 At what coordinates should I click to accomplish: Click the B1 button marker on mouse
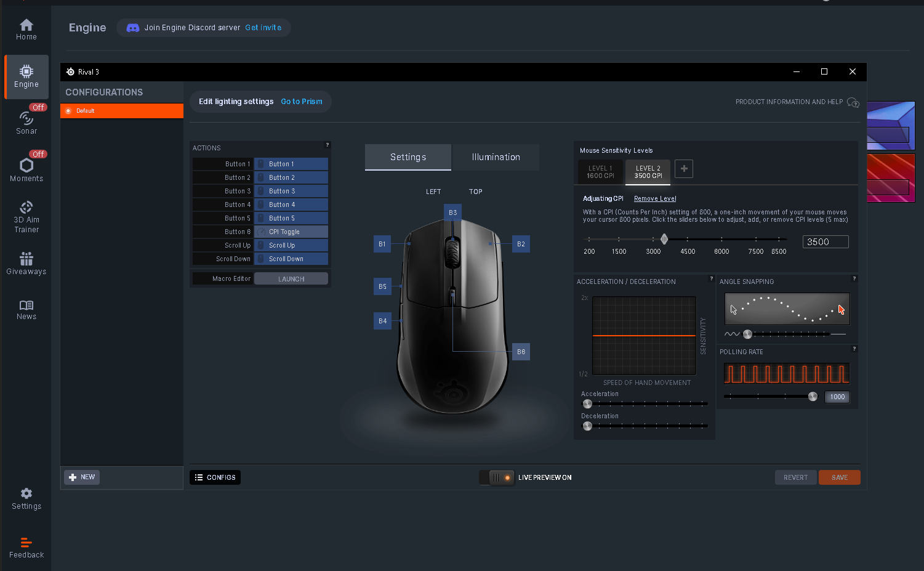click(x=382, y=244)
